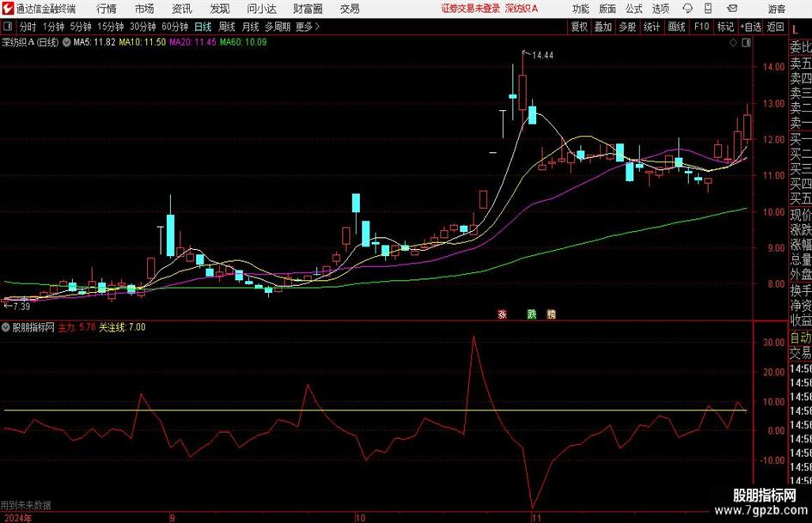Open the 行情 menu
Image resolution: width=812 pixels, height=523 pixels.
click(x=107, y=9)
